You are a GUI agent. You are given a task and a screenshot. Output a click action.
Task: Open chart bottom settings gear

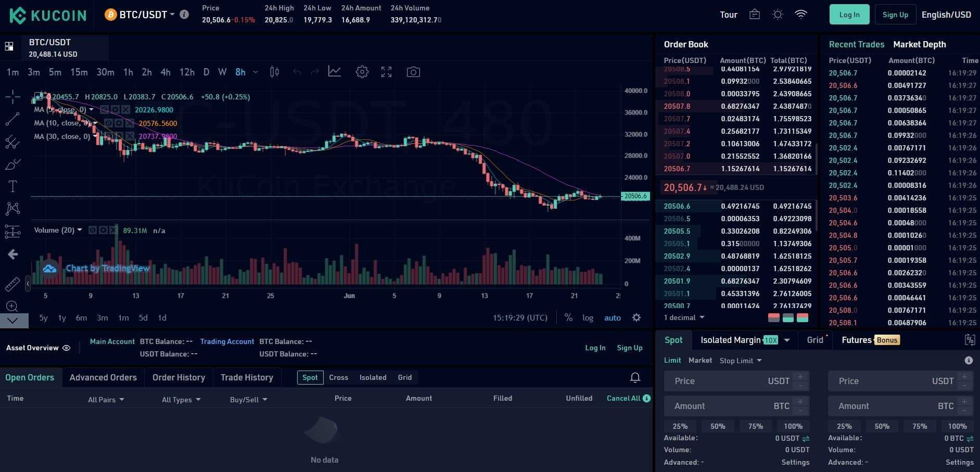[637, 317]
